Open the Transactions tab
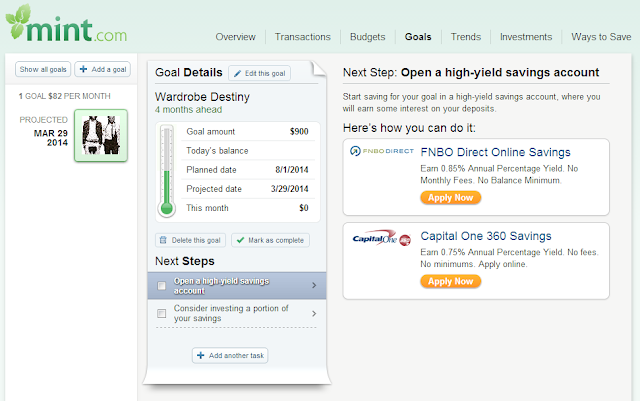 (x=303, y=37)
